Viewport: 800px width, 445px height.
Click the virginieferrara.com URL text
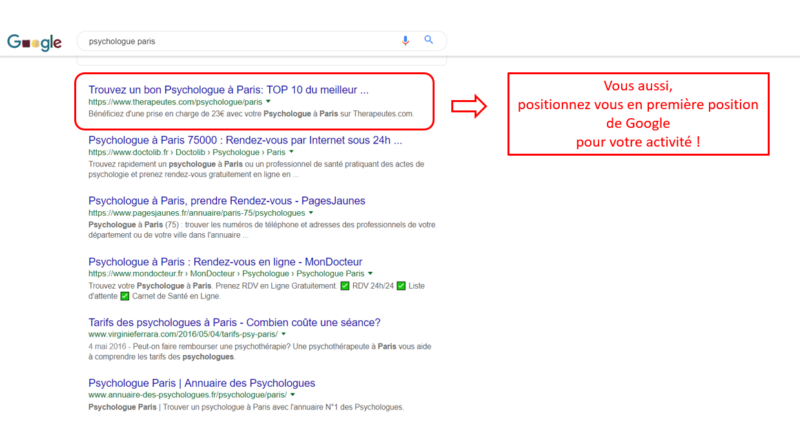(x=183, y=335)
